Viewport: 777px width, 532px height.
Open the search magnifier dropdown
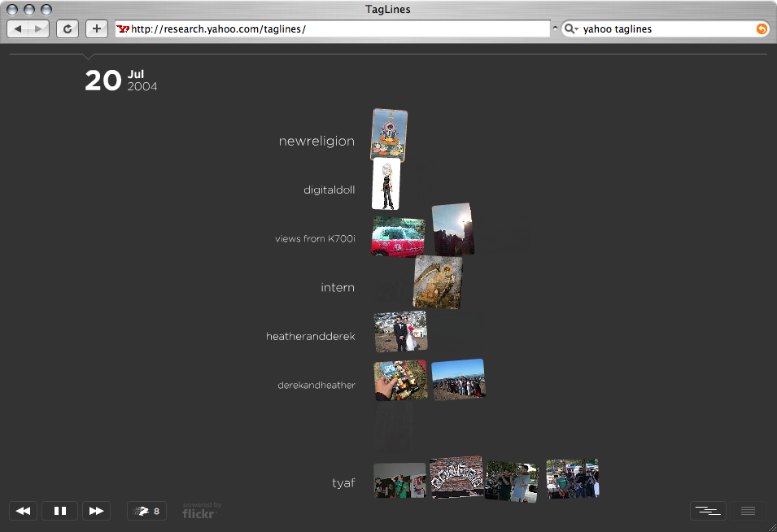click(572, 28)
